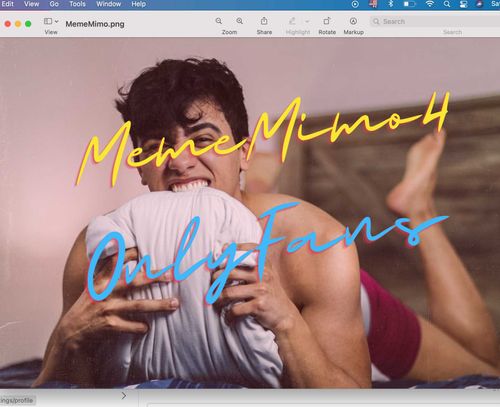Open the Bluetooth menu bar icon
This screenshot has width=500, height=407.
pyautogui.click(x=391, y=4)
